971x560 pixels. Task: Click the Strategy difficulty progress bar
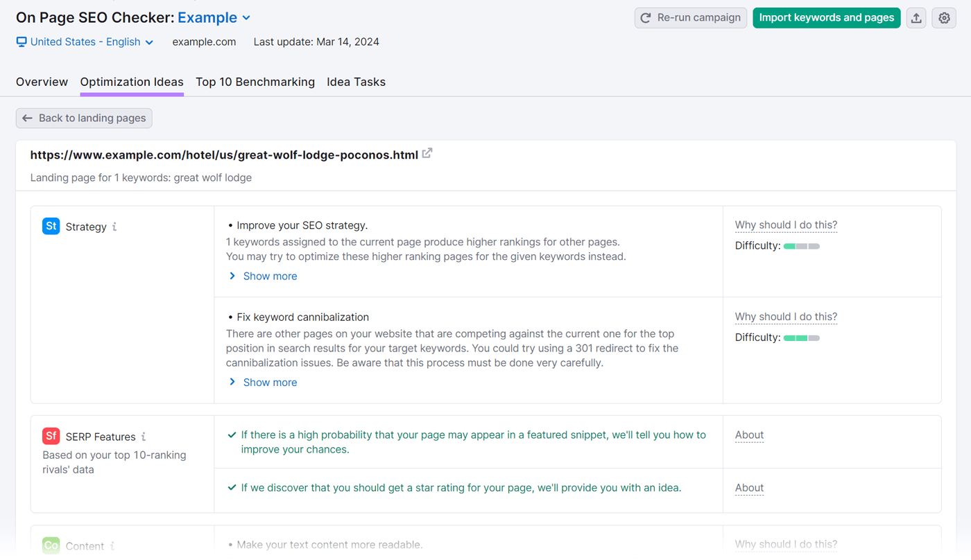coord(802,245)
